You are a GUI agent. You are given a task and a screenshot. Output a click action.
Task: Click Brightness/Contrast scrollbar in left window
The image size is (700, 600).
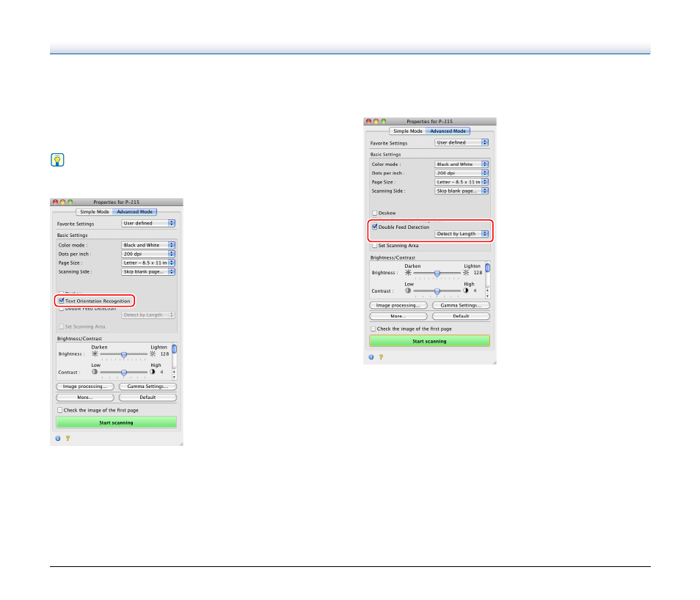pos(174,348)
